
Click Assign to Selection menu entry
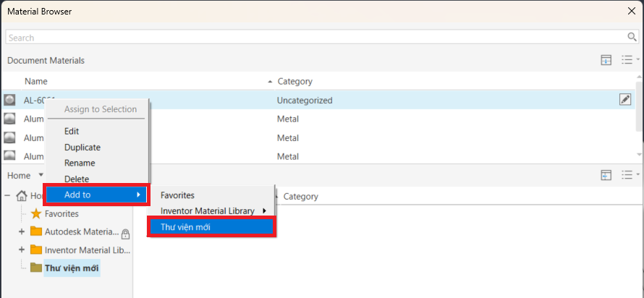pos(100,109)
